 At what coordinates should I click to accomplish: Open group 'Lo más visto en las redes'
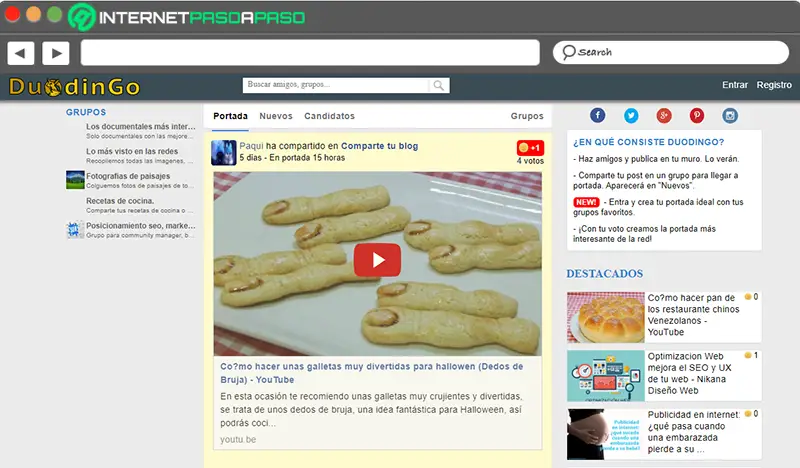(x=132, y=151)
